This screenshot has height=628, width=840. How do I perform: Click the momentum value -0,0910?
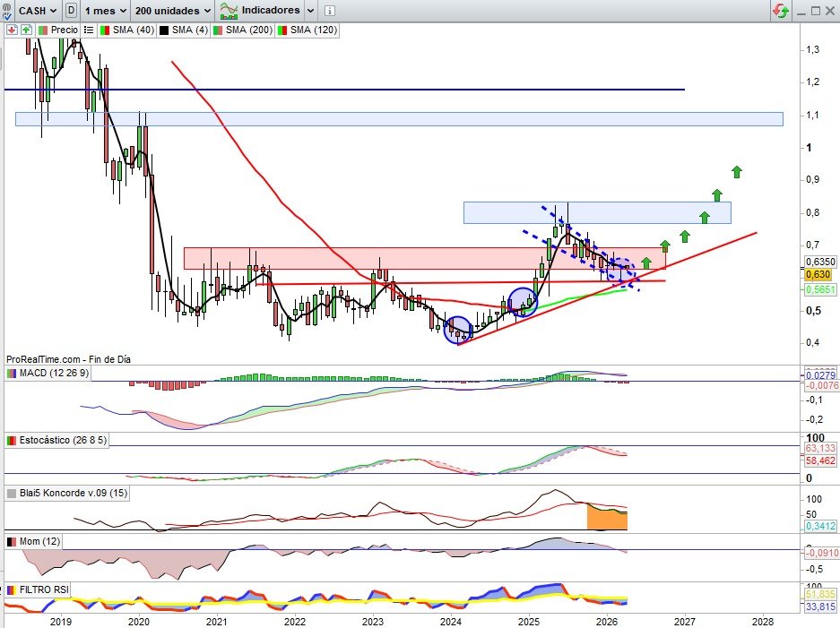tap(821, 553)
